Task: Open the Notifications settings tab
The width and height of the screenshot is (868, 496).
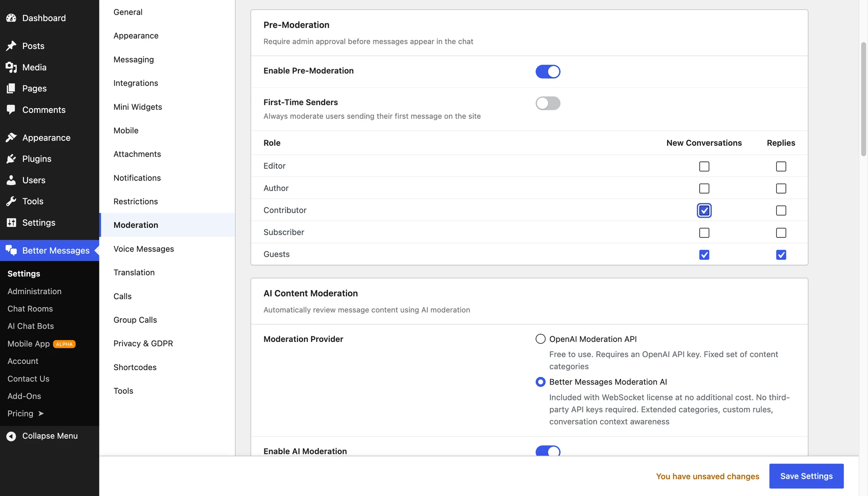Action: pyautogui.click(x=167, y=178)
